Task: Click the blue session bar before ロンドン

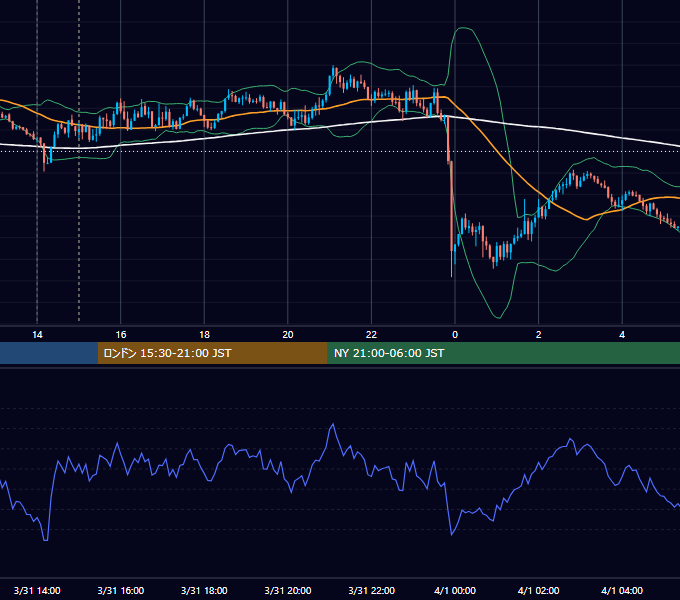Action: coord(49,353)
